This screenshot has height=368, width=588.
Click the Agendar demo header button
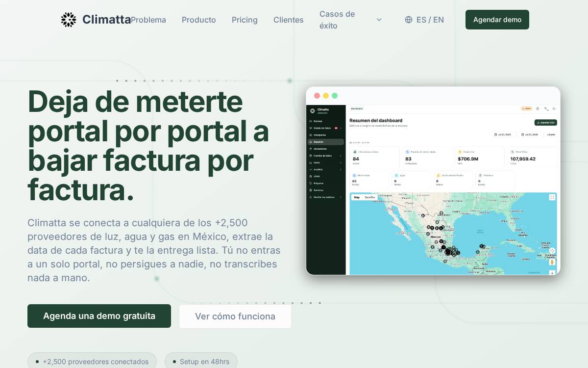coord(497,20)
